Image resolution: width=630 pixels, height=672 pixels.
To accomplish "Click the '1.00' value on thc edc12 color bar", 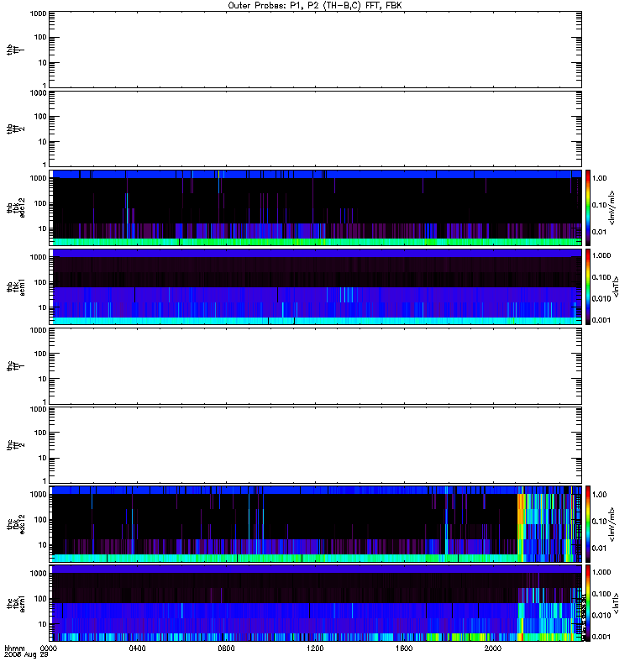I will coord(599,494).
